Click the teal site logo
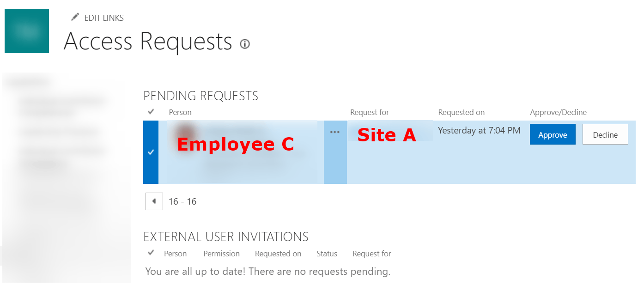 coord(27,31)
